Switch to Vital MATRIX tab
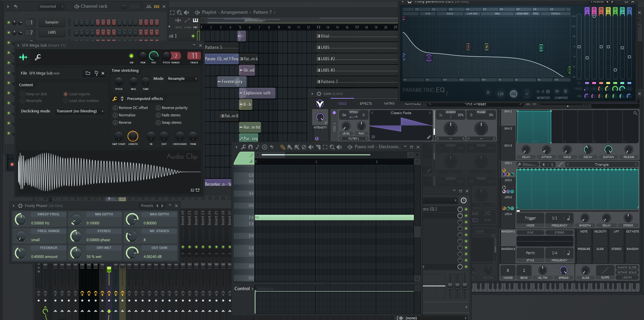 click(389, 104)
